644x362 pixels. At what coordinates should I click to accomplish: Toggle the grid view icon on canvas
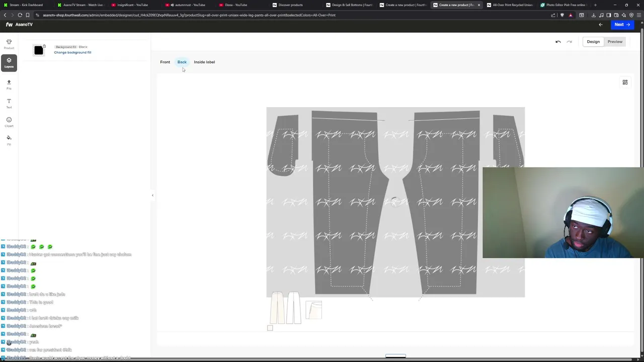(625, 82)
